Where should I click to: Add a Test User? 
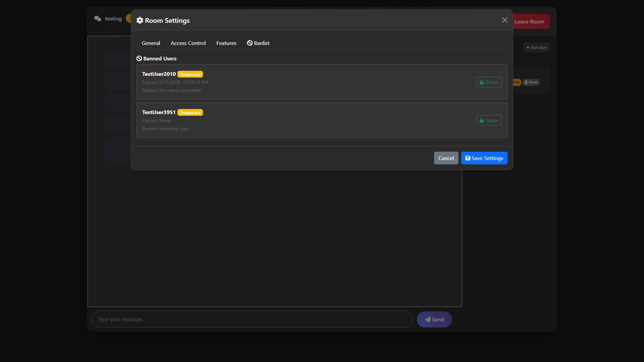coord(536,48)
